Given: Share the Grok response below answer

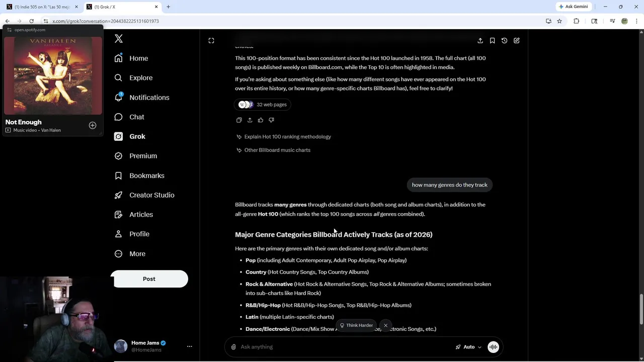Looking at the screenshot, I should [250, 120].
